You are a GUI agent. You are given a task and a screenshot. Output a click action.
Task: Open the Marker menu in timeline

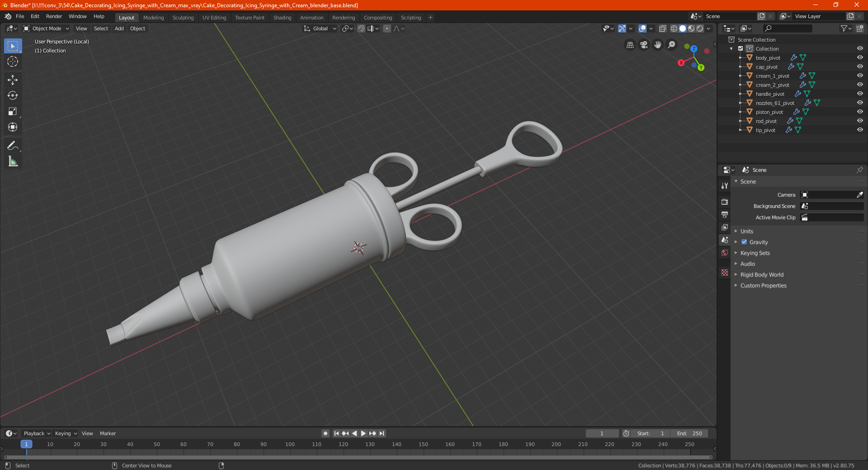point(108,433)
